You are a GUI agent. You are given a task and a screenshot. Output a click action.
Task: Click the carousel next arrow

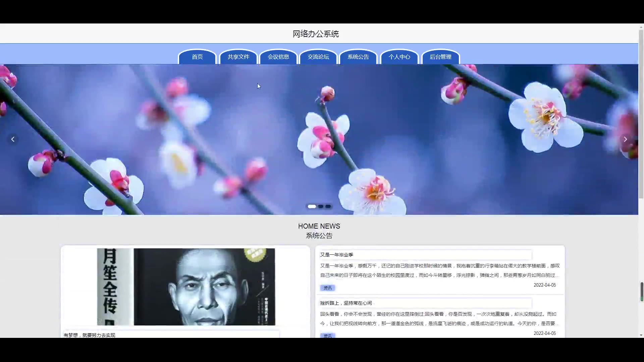(625, 139)
